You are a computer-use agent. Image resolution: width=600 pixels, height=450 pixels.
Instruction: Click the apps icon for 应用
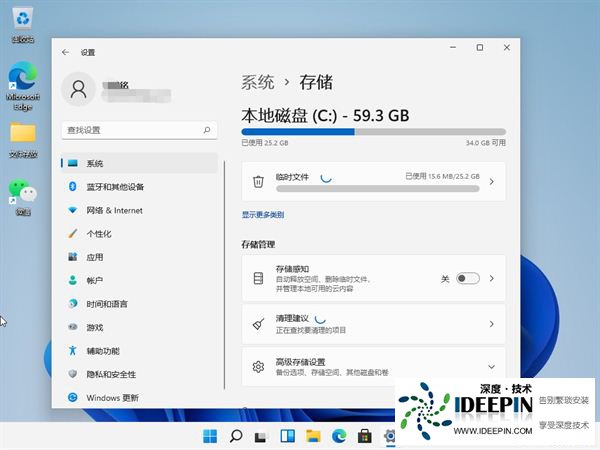pos(73,257)
